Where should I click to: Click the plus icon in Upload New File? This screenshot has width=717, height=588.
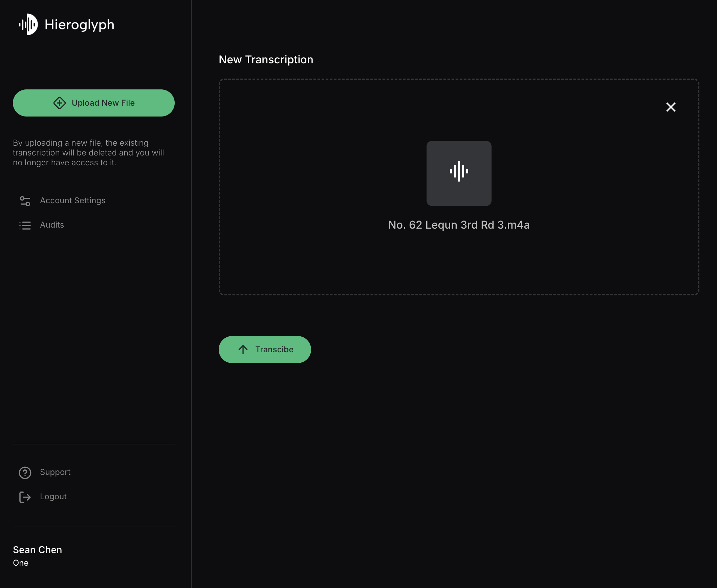coord(60,103)
